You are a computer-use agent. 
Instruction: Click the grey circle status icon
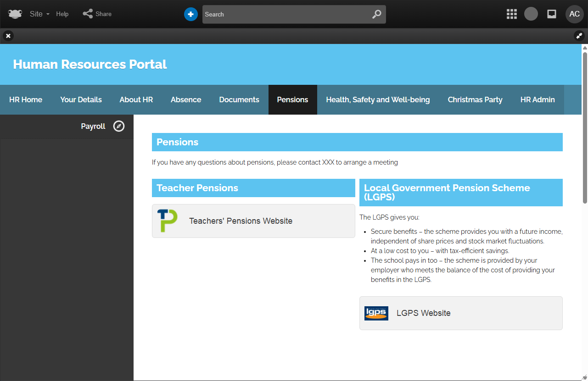[531, 14]
